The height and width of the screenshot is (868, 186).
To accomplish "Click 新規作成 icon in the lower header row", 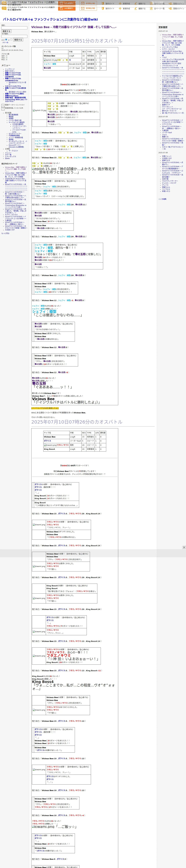I will coord(124,8).
